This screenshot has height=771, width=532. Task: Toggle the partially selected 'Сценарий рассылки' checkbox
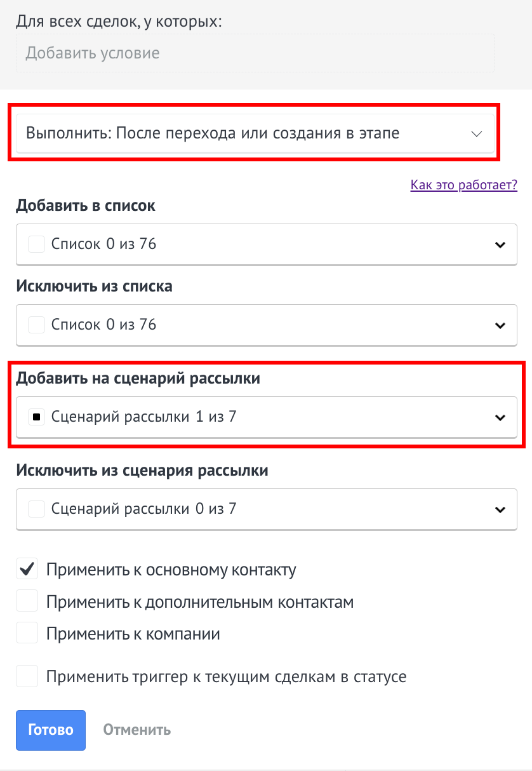(x=37, y=417)
